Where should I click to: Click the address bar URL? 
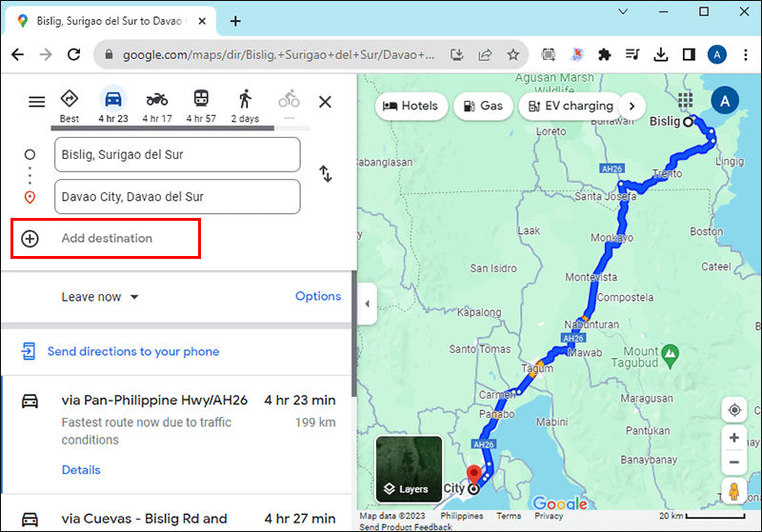tap(278, 55)
